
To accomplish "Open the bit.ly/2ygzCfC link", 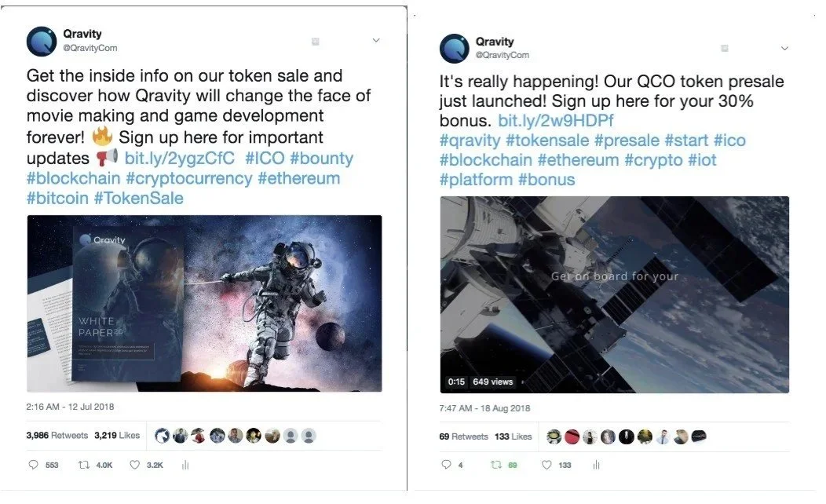I will (x=179, y=158).
